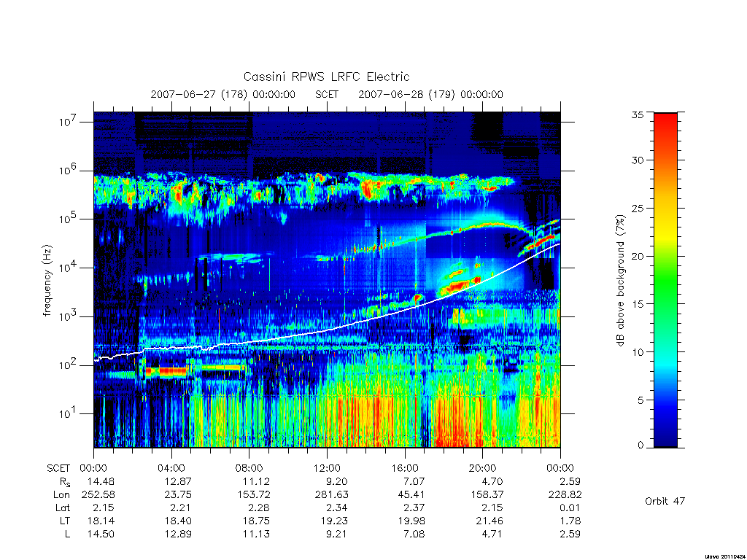Click the "5" tick on the color scale

640,400
